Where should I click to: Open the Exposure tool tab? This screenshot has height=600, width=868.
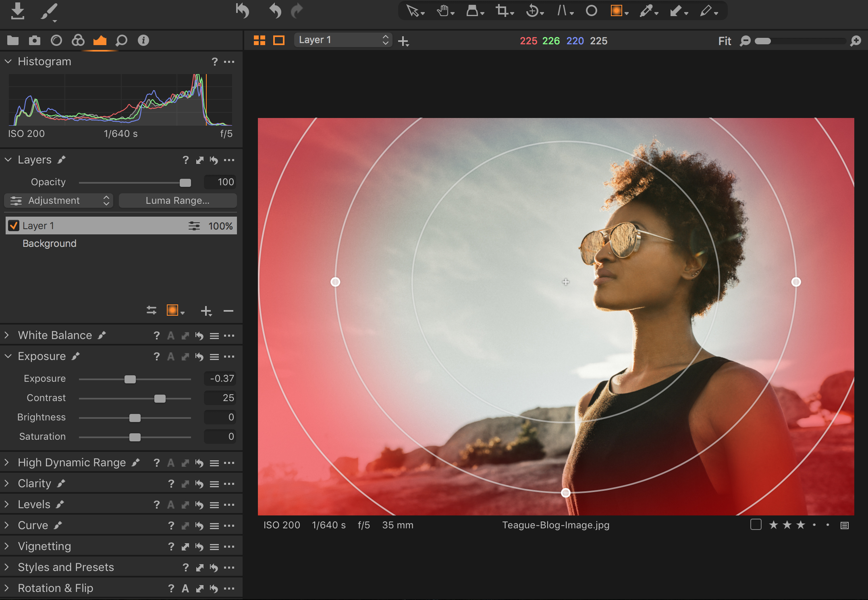[100, 40]
